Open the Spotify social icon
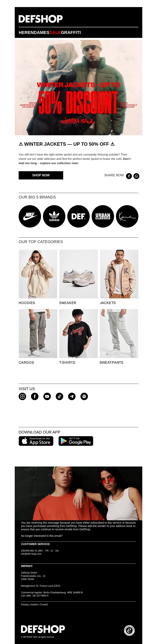Screen dimensions: 157x644 (x=84, y=396)
